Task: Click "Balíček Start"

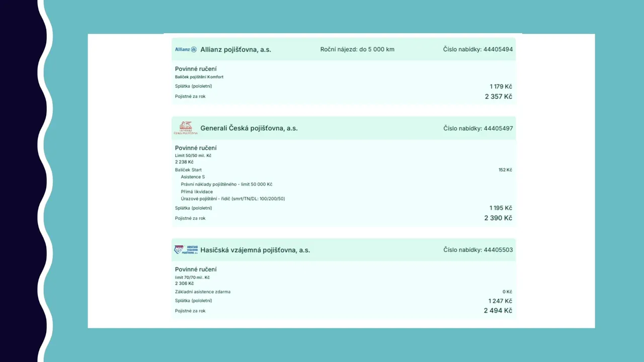Action: tap(188, 170)
